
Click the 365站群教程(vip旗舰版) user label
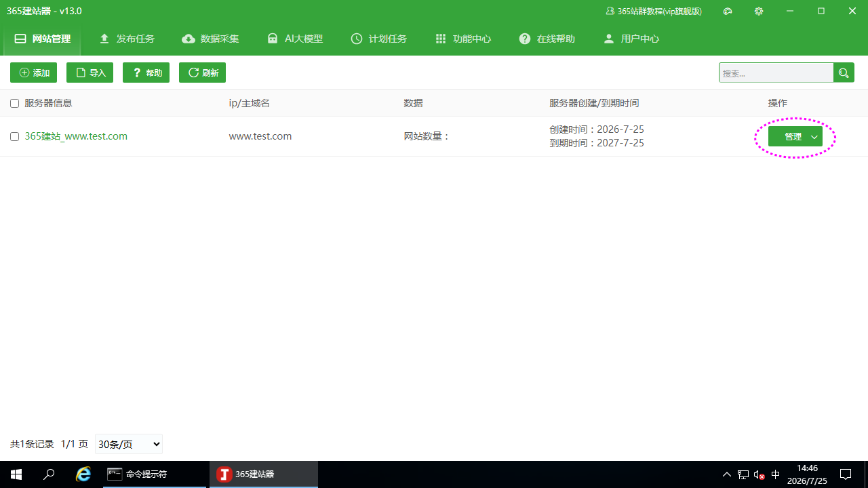pyautogui.click(x=659, y=12)
